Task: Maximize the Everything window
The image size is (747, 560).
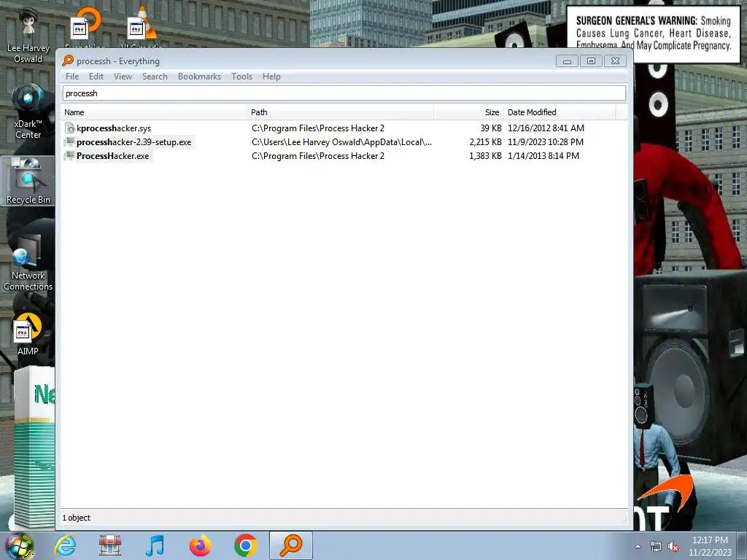Action: 591,61
